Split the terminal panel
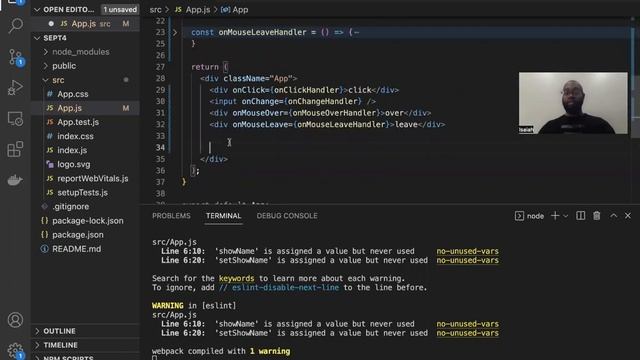Screen dimensions: 640x360 click(x=580, y=216)
